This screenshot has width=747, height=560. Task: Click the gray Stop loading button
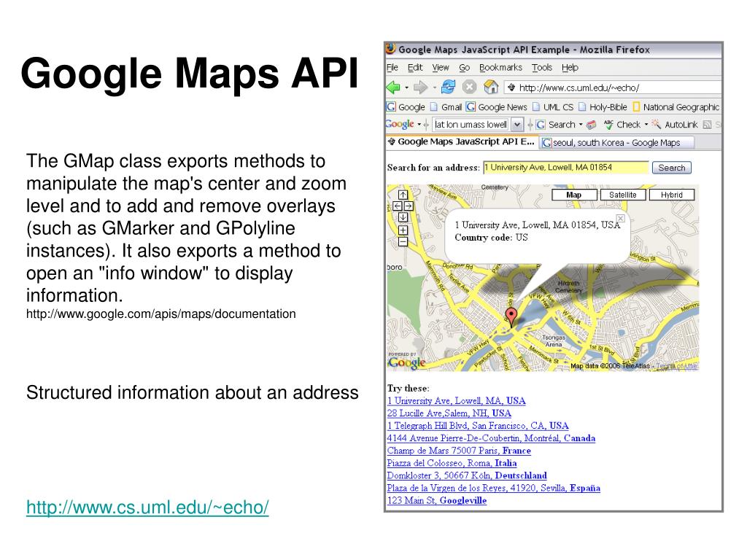(469, 87)
